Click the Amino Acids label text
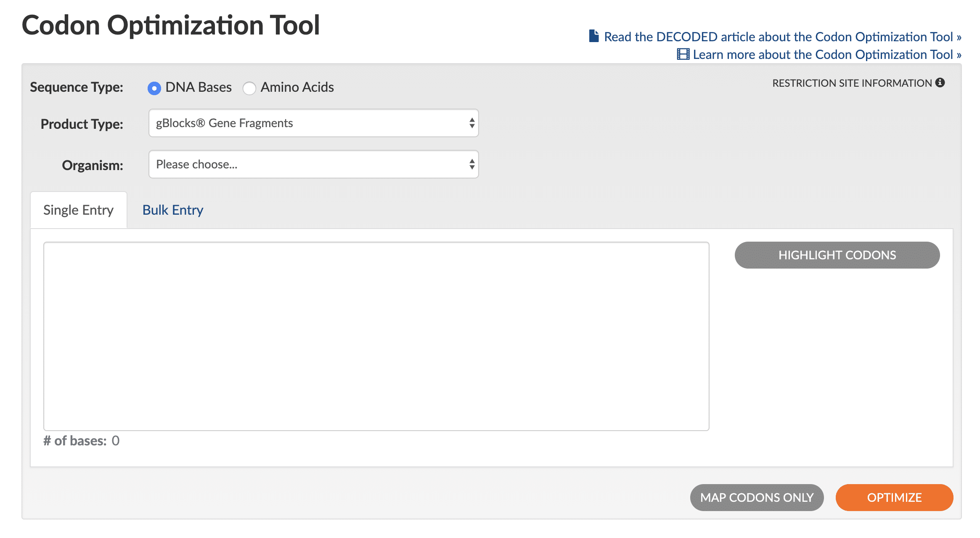The height and width of the screenshot is (538, 980). point(297,87)
